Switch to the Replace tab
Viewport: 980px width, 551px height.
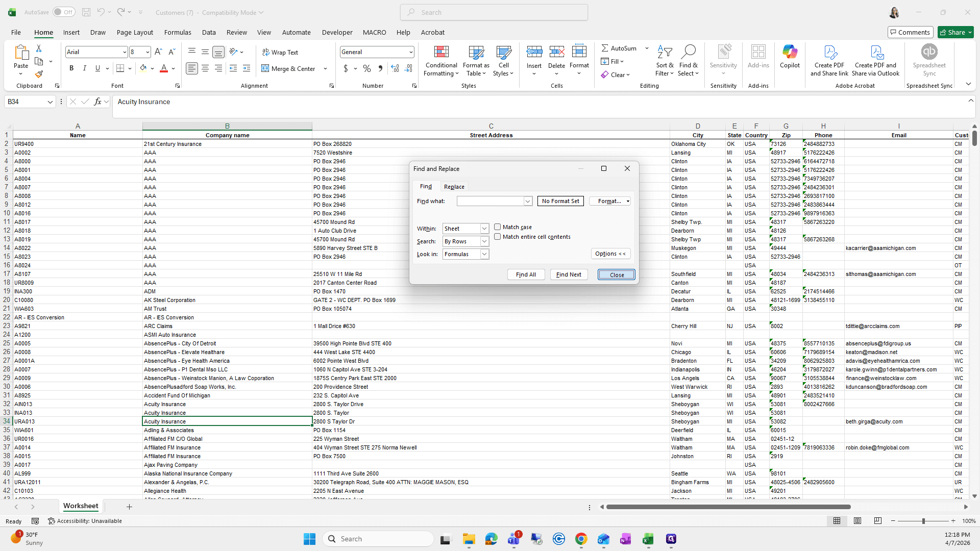tap(454, 187)
